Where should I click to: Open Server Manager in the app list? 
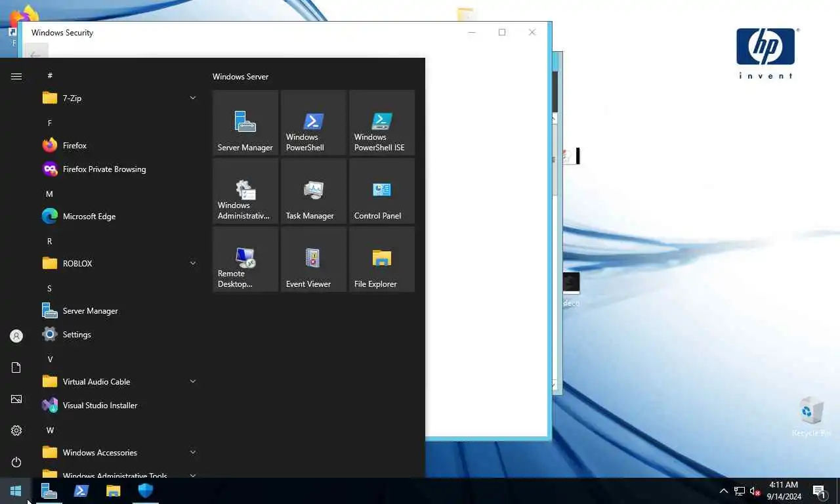(x=119, y=311)
